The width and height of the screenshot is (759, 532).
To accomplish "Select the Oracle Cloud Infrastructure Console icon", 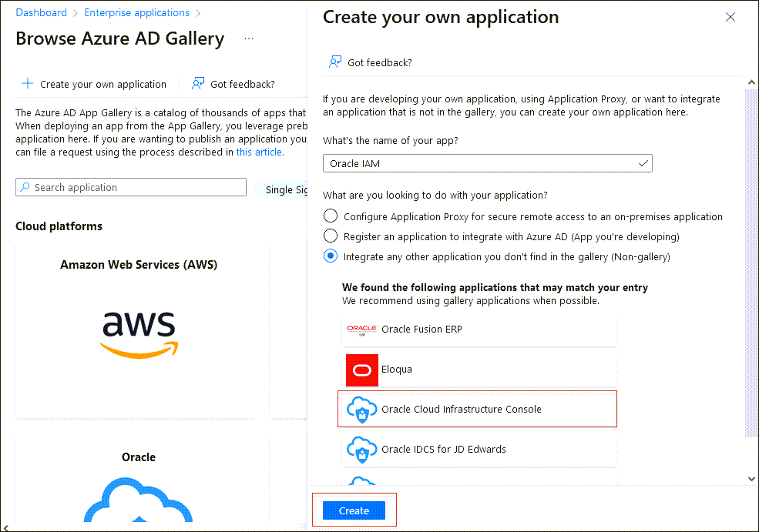I will pyautogui.click(x=361, y=408).
